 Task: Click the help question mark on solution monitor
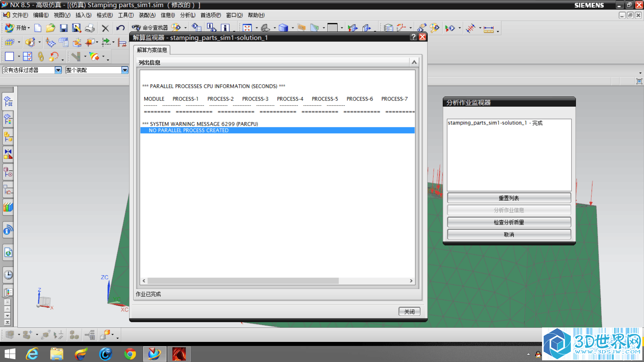(x=414, y=37)
